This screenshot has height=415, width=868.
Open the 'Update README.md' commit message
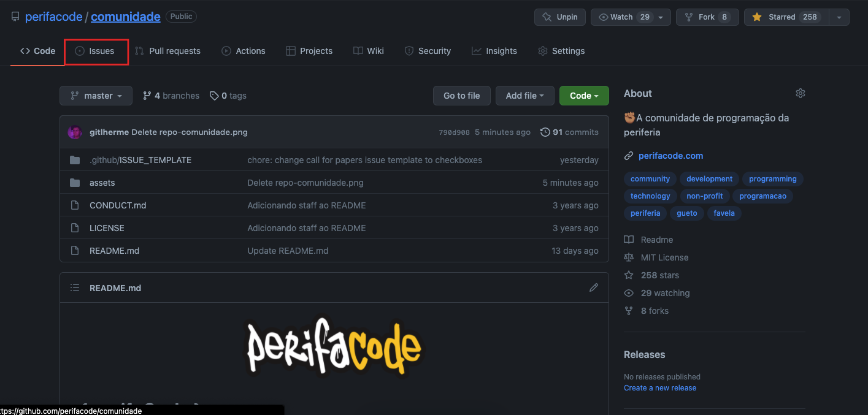point(288,251)
